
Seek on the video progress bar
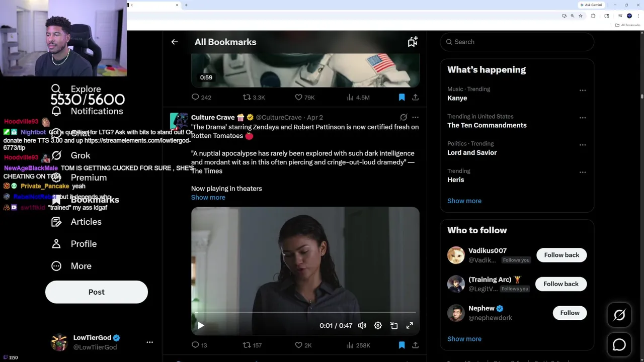(305, 312)
